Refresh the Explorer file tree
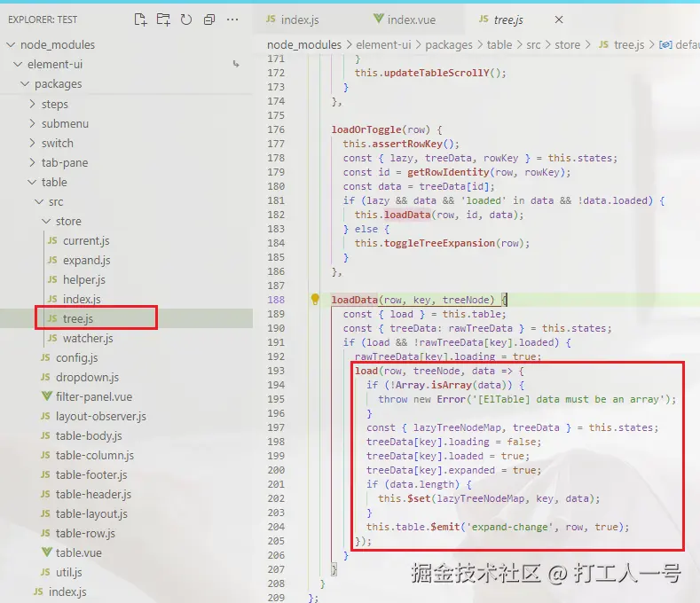 186,20
